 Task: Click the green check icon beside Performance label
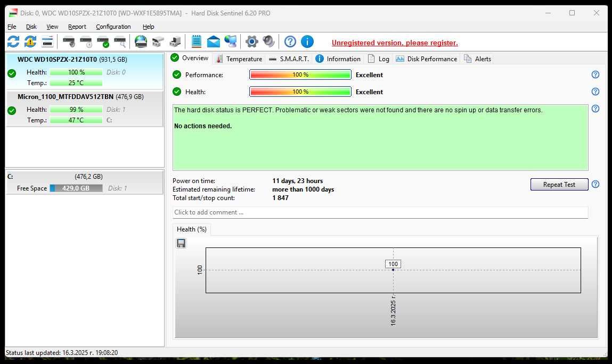point(177,75)
